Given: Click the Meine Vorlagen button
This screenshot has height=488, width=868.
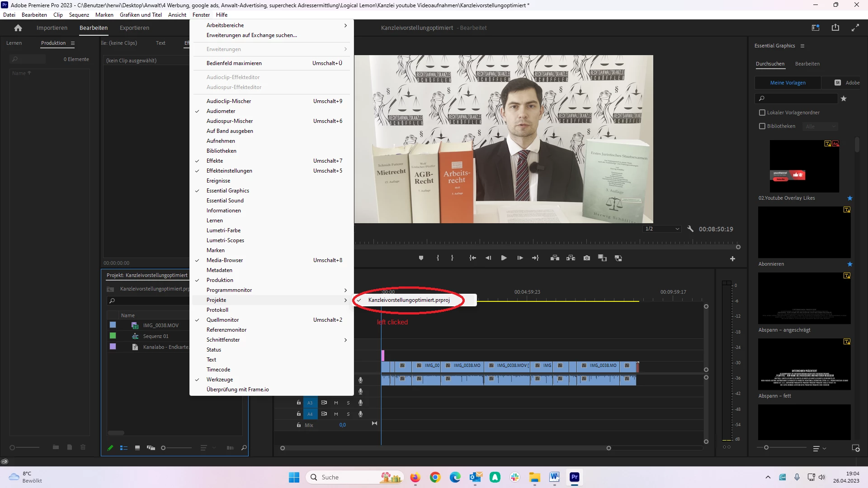Looking at the screenshot, I should [788, 83].
